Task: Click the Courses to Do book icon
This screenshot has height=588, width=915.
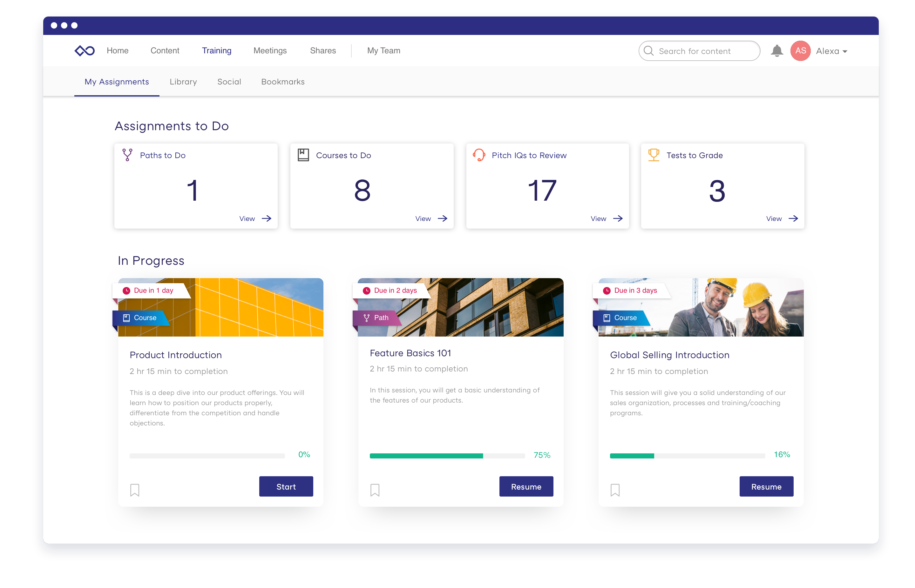Action: tap(303, 155)
